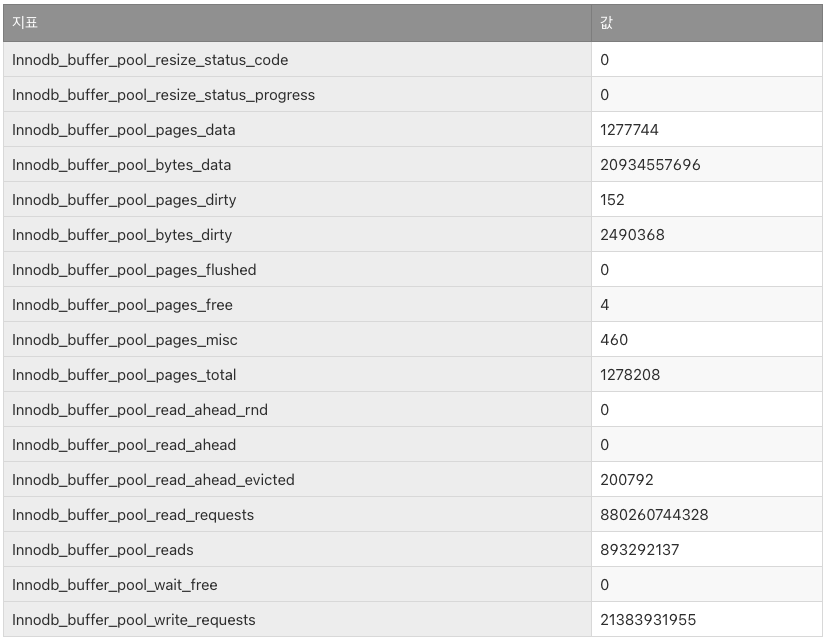This screenshot has width=827, height=641.
Task: Click the value 1278208
Action: (x=630, y=375)
